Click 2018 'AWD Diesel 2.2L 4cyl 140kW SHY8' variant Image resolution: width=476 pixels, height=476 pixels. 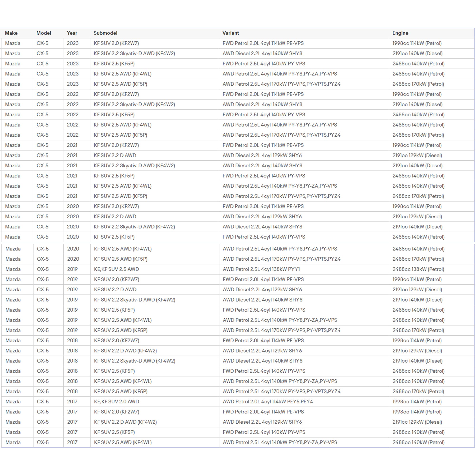262,361
